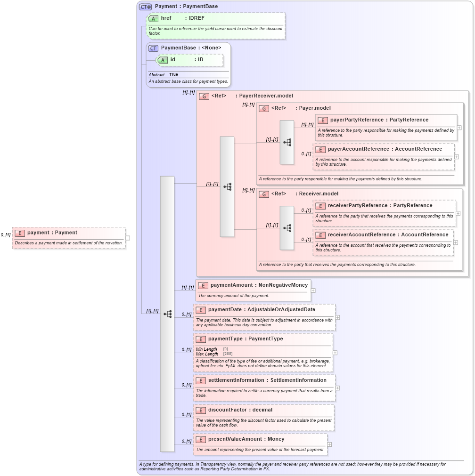
Task: Expand the paymentDate element details
Action: click(337, 317)
